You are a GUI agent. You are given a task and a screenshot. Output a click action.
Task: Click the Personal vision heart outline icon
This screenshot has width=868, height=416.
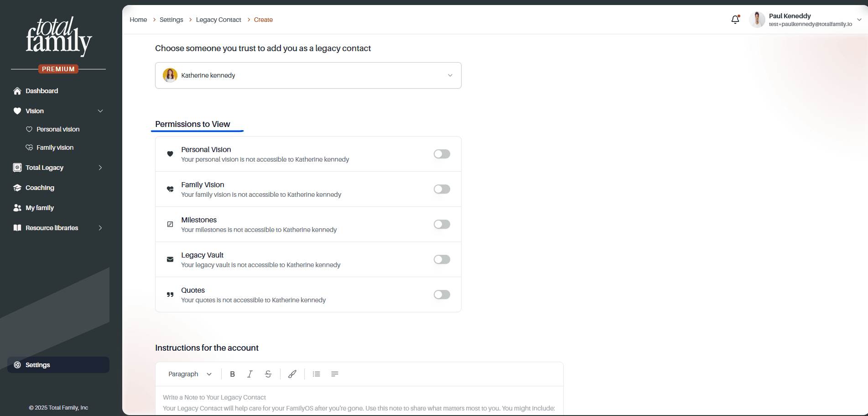(29, 129)
